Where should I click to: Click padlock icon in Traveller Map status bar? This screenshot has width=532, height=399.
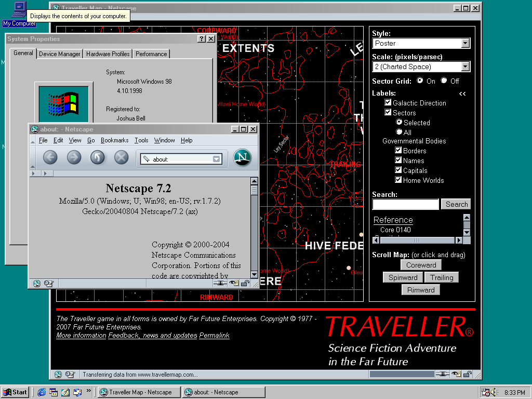point(468,374)
